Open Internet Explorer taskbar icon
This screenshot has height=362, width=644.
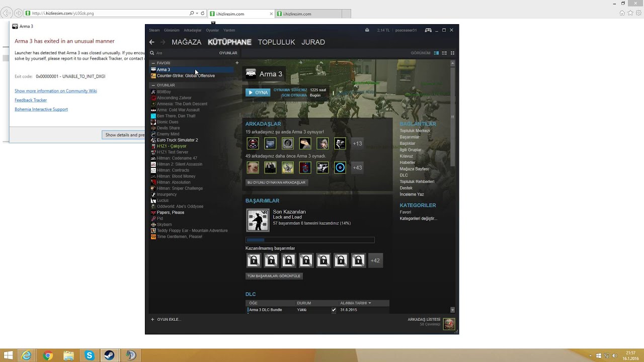point(26,355)
